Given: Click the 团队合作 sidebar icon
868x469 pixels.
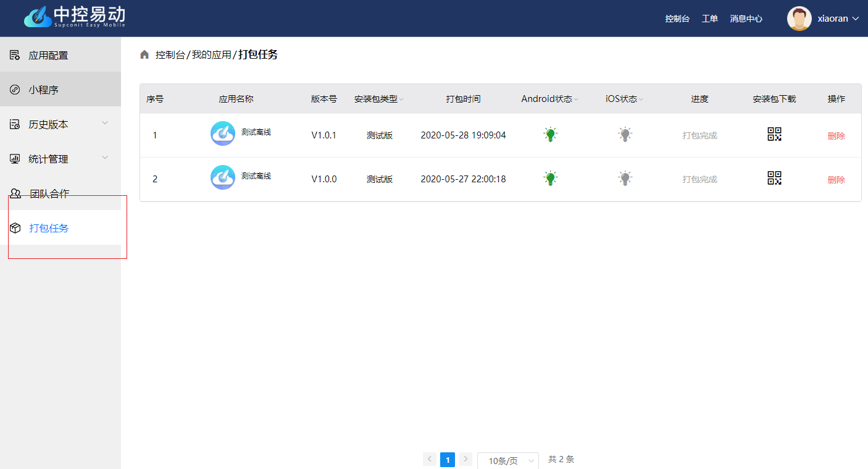Looking at the screenshot, I should pos(15,193).
